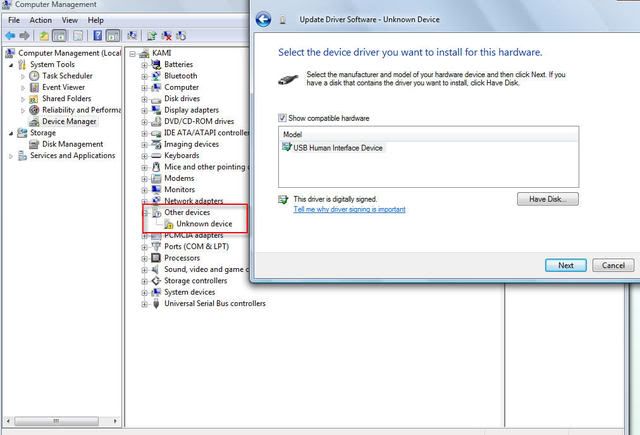Expand the Universal Serial Bus controllers node
This screenshot has width=640, height=435.
click(144, 304)
